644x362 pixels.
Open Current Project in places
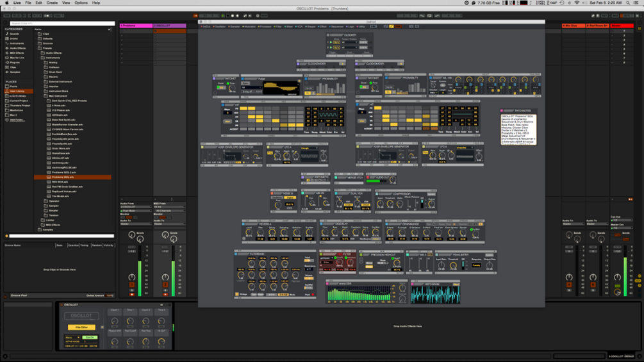(x=19, y=101)
